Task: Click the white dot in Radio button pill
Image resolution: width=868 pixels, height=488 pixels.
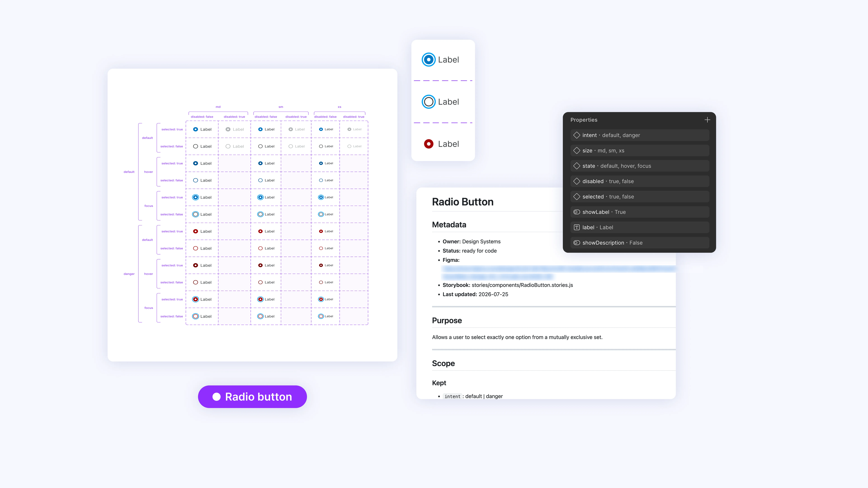Action: point(216,397)
